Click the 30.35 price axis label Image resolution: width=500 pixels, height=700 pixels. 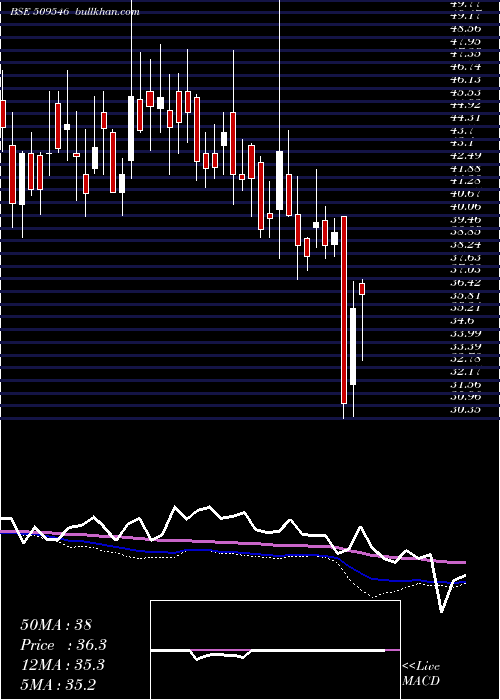(x=465, y=409)
